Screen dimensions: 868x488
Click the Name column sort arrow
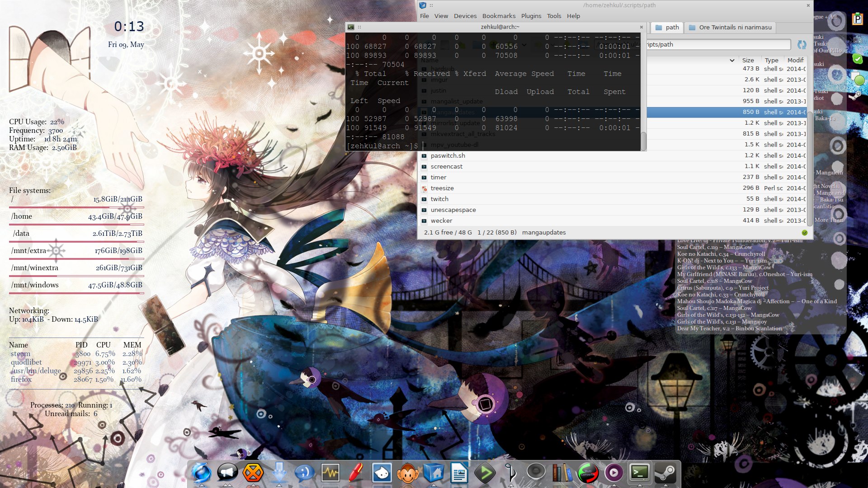[732, 60]
